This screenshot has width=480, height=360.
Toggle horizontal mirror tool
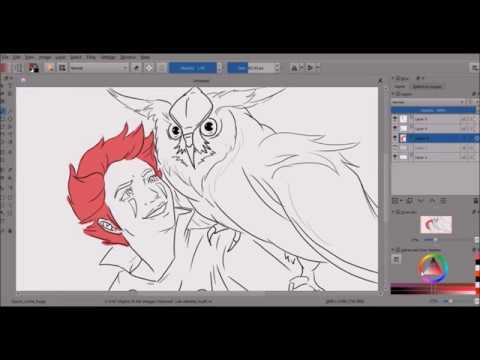click(x=294, y=68)
